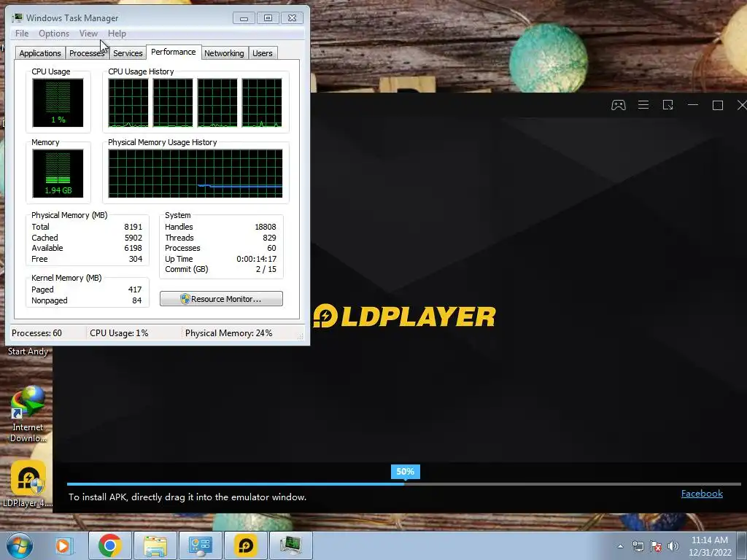Click the last CPU Usage History graph

click(x=262, y=103)
